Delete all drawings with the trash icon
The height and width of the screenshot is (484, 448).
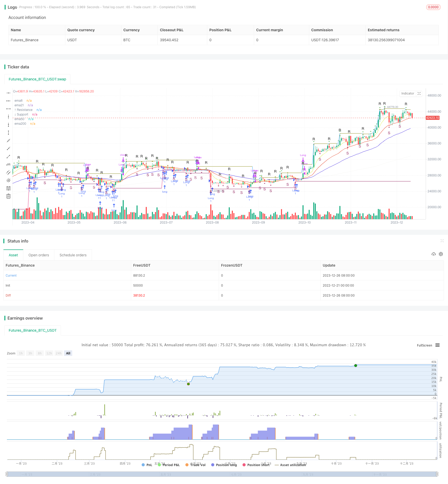coord(8,196)
